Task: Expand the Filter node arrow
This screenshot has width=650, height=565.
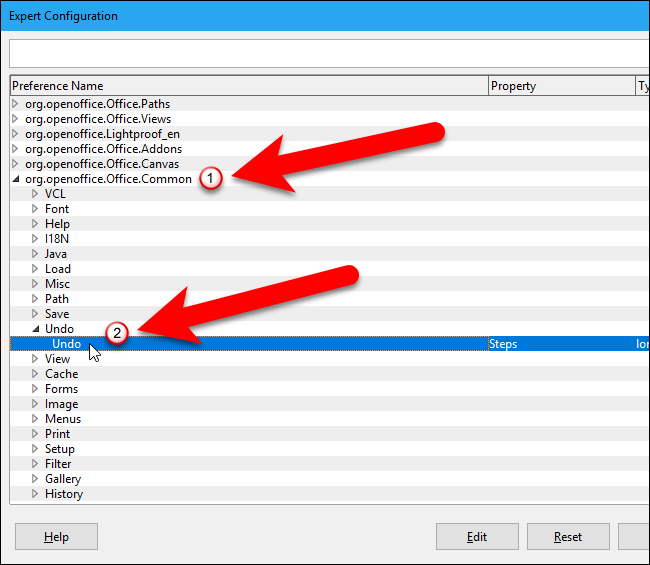Action: click(35, 464)
